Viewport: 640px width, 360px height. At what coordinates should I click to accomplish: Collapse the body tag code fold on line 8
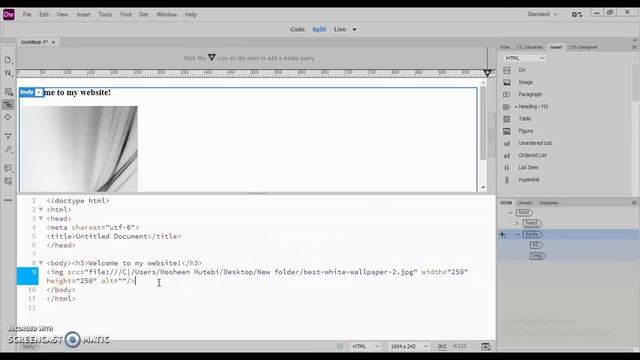click(x=41, y=263)
